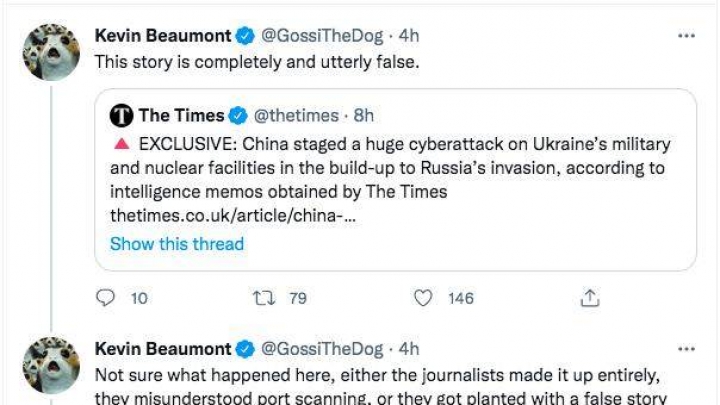
Task: Open more options for the first tweet
Action: point(686,35)
